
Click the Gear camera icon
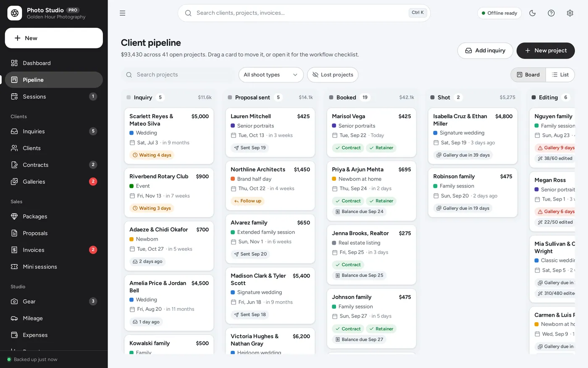(14, 302)
